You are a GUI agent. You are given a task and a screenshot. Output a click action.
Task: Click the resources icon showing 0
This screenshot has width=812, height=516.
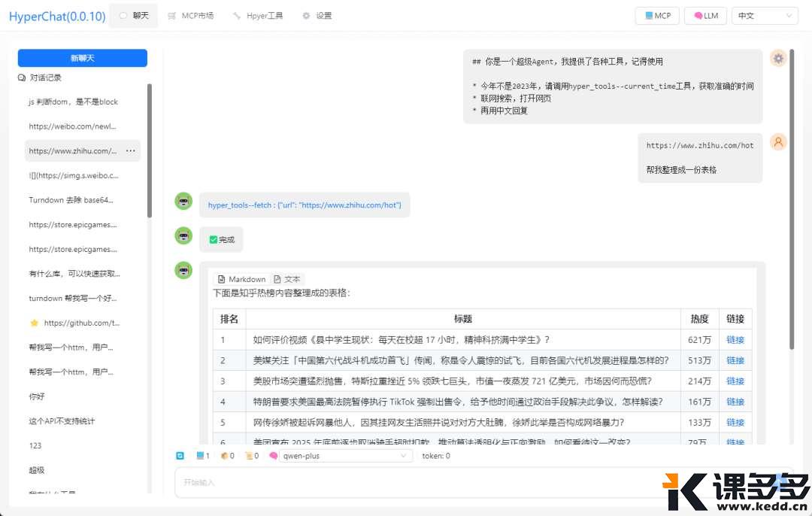click(227, 456)
